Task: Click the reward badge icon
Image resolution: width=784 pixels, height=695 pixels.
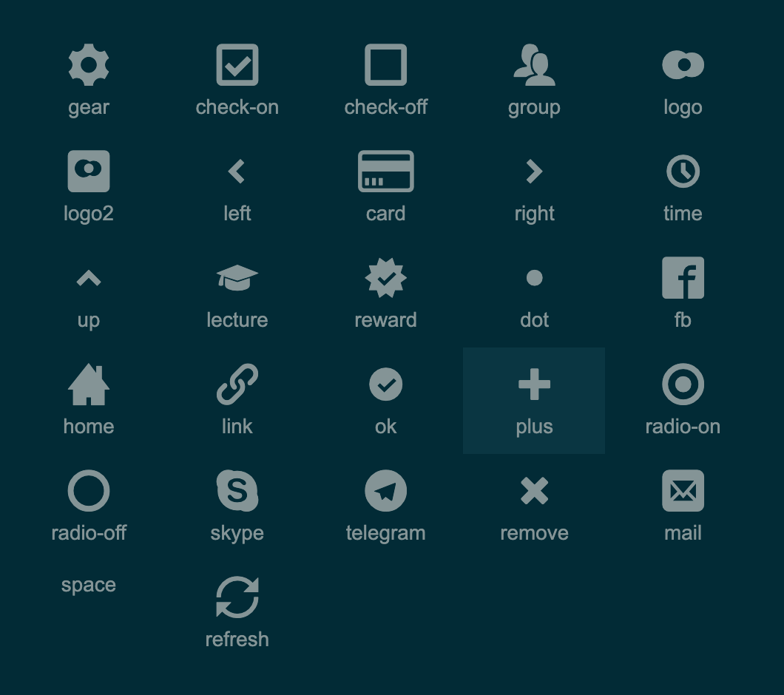Action: click(385, 278)
